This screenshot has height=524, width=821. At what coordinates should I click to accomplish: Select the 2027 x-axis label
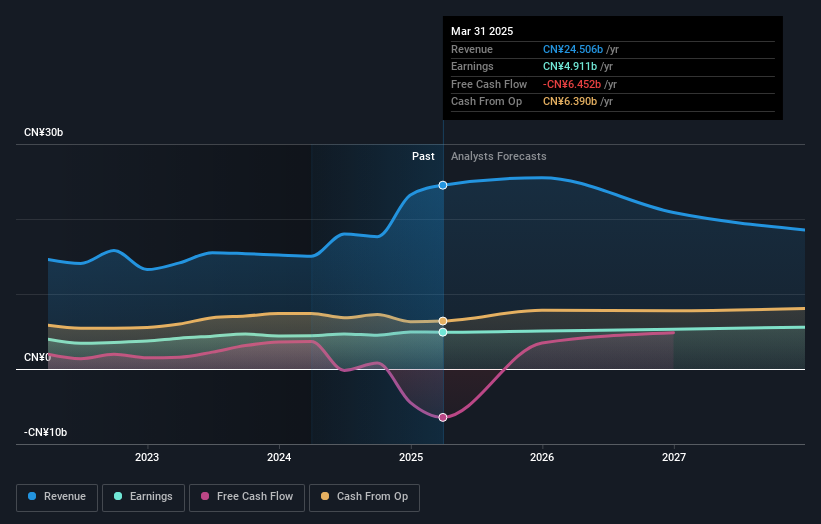(674, 458)
